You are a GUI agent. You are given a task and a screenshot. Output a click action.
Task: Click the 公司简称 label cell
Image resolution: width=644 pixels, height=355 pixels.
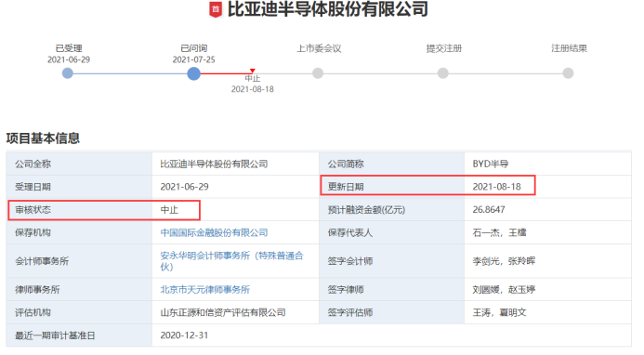(x=392, y=164)
